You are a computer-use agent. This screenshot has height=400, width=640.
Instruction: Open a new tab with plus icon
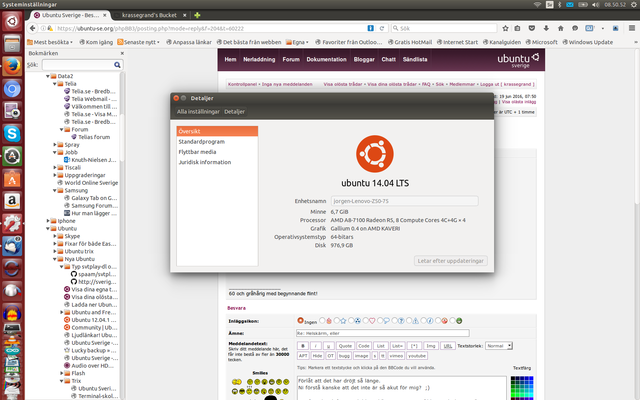pyautogui.click(x=197, y=15)
